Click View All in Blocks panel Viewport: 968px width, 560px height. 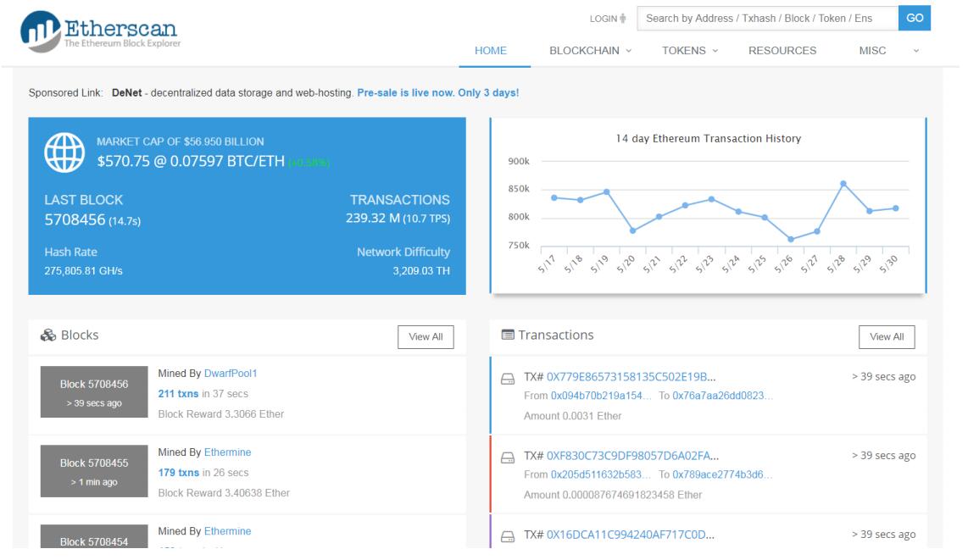[x=426, y=336]
